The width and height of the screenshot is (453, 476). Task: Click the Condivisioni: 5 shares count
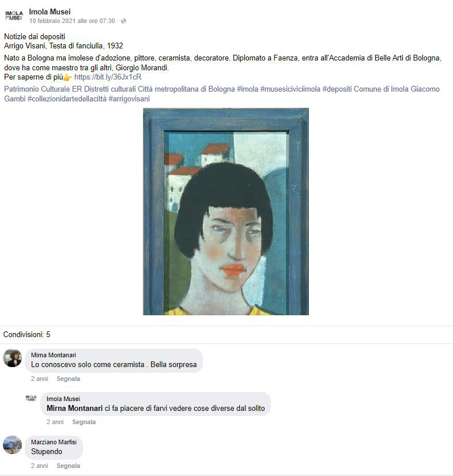click(x=27, y=335)
